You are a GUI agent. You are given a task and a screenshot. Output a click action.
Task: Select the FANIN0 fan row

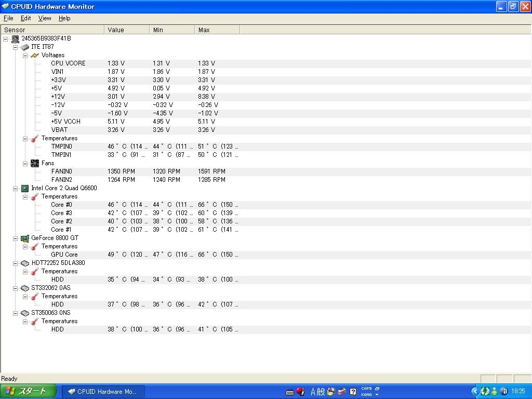click(x=291, y=171)
